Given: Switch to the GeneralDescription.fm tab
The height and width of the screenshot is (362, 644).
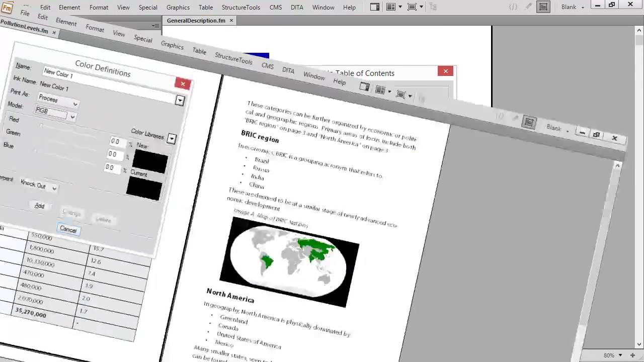Looking at the screenshot, I should coord(196,21).
